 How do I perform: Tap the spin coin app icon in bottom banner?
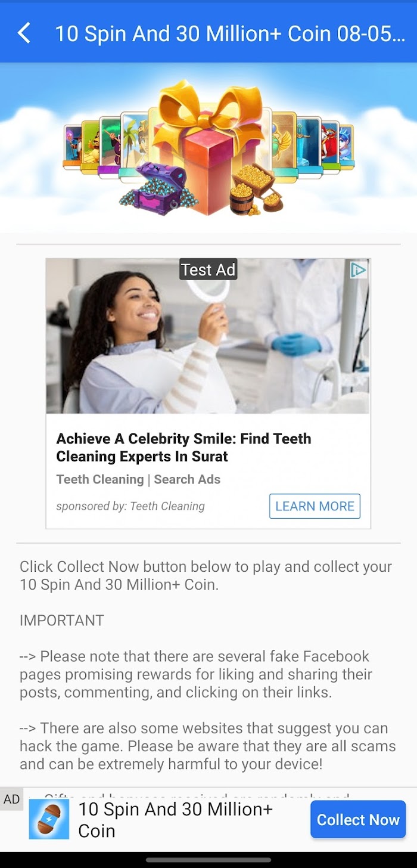[x=49, y=819]
